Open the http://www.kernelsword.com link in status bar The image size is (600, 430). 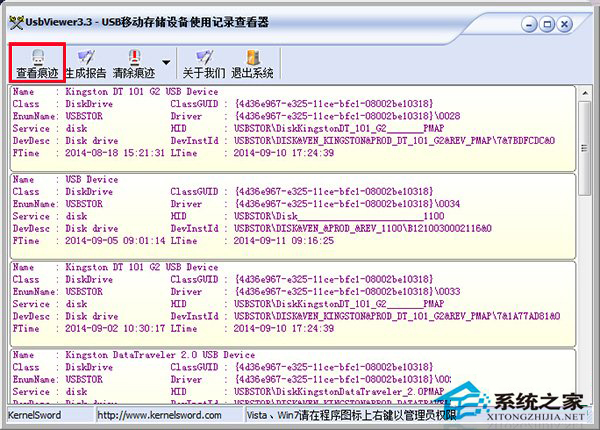click(x=159, y=415)
